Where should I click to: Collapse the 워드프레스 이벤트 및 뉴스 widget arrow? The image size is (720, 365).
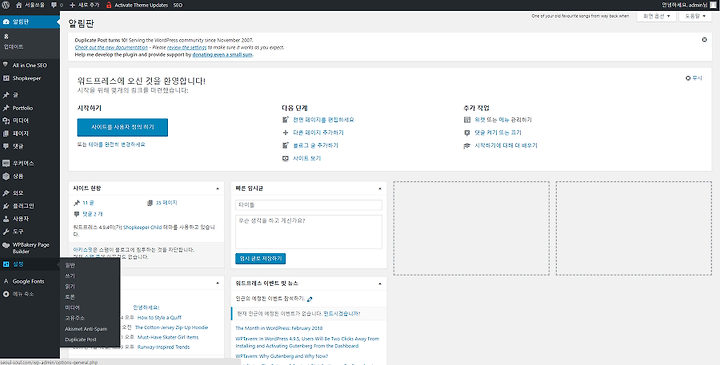[380, 284]
